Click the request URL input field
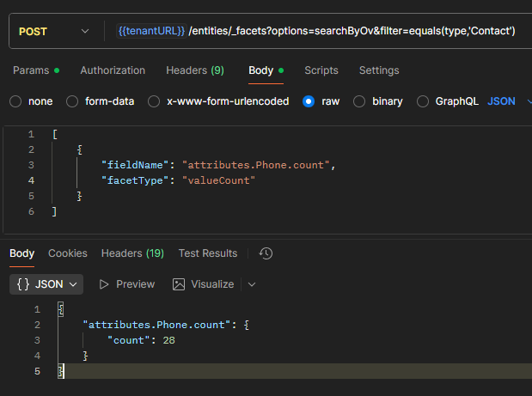Image resolution: width=532 pixels, height=396 pixels. pyautogui.click(x=344, y=32)
